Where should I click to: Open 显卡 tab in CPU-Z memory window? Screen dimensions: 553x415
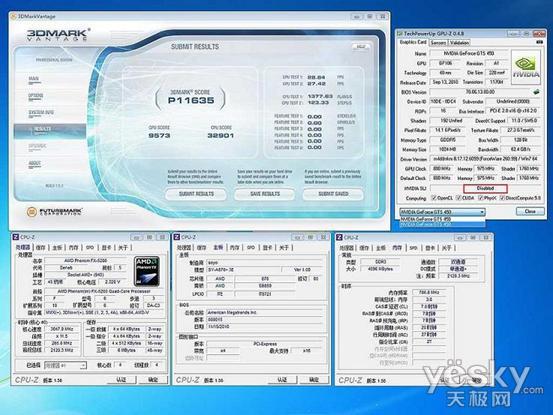430,248
